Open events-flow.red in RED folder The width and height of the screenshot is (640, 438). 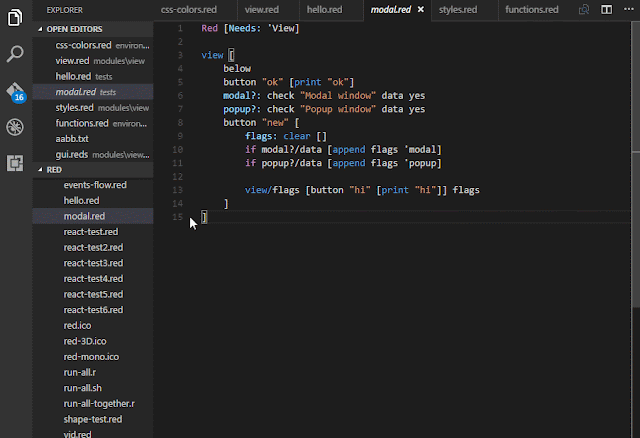93,185
